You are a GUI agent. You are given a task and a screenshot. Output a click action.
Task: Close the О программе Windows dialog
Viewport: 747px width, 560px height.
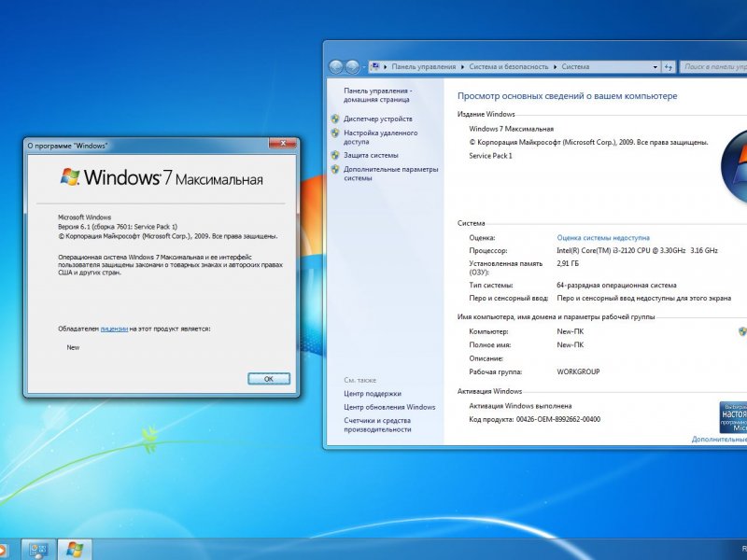pyautogui.click(x=283, y=143)
